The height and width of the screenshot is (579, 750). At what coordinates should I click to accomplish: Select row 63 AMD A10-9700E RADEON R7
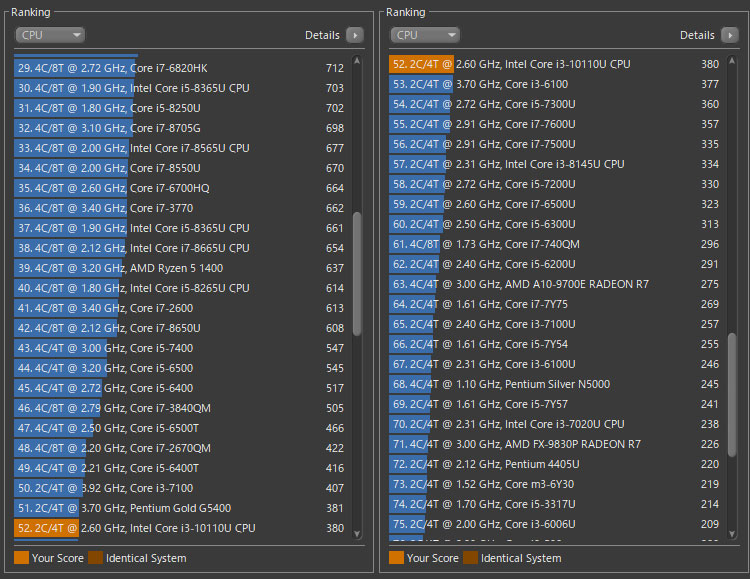[x=557, y=284]
